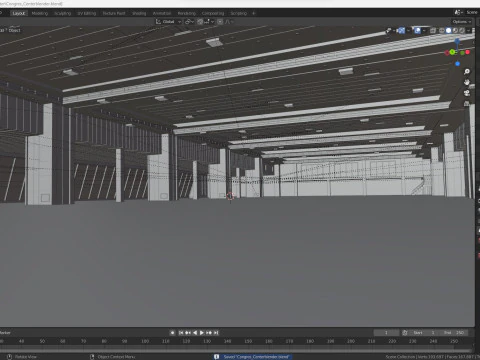480x360 pixels.
Task: Open the Scripting workspace tab
Action: click(x=239, y=13)
